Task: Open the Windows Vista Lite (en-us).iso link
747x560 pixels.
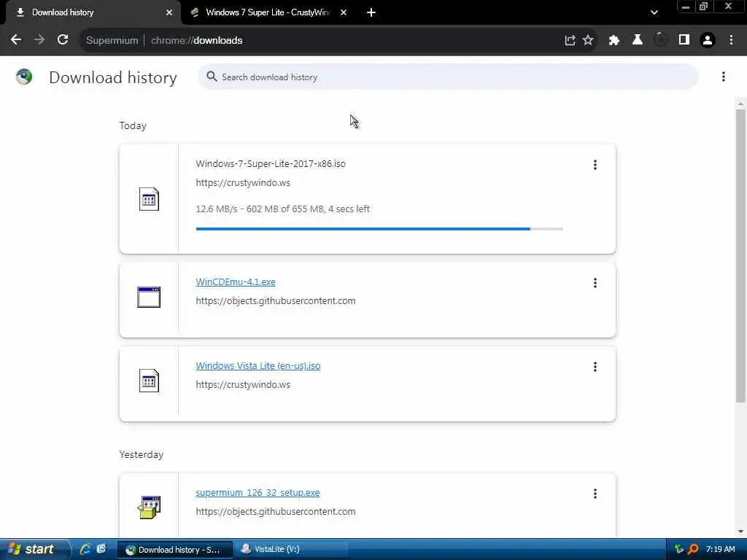Action: [x=258, y=366]
